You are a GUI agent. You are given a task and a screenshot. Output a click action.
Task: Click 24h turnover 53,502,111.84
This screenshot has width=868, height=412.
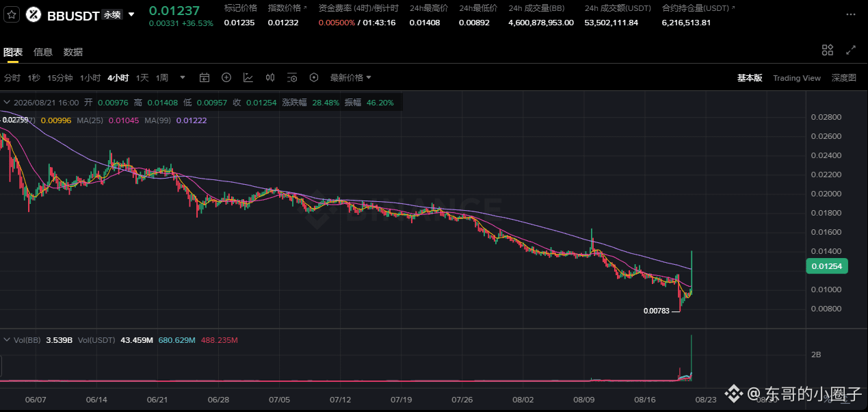point(611,23)
